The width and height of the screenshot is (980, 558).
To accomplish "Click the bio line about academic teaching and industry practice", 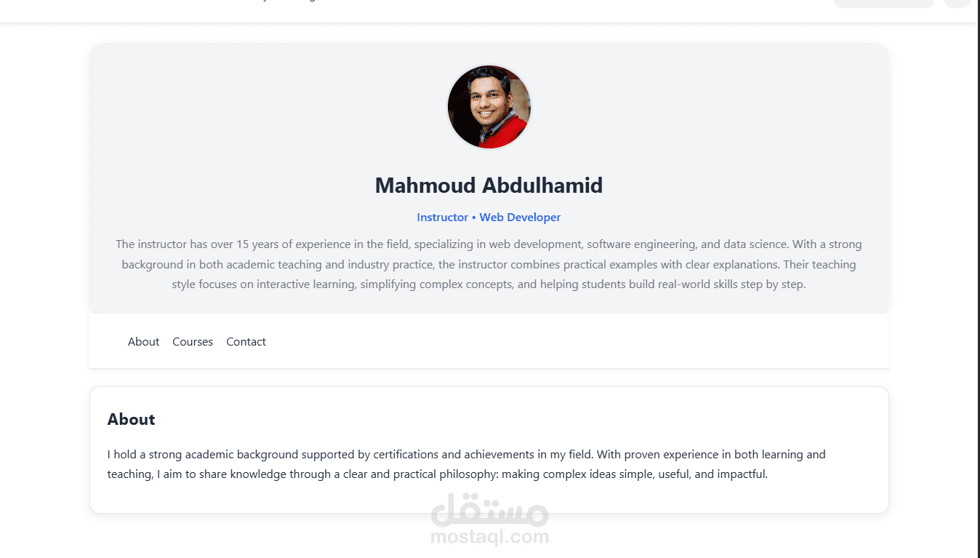I will pos(489,264).
